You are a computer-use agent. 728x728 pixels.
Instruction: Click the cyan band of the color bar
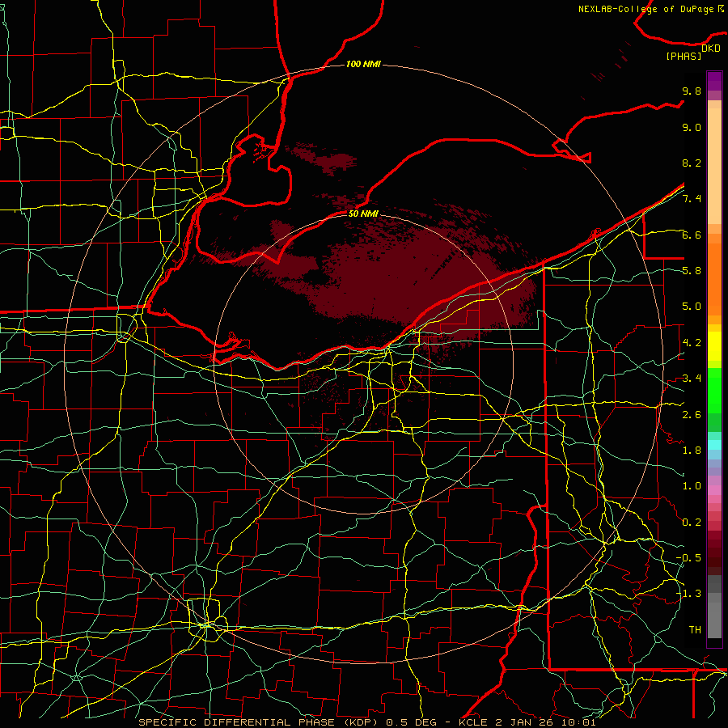pos(714,445)
